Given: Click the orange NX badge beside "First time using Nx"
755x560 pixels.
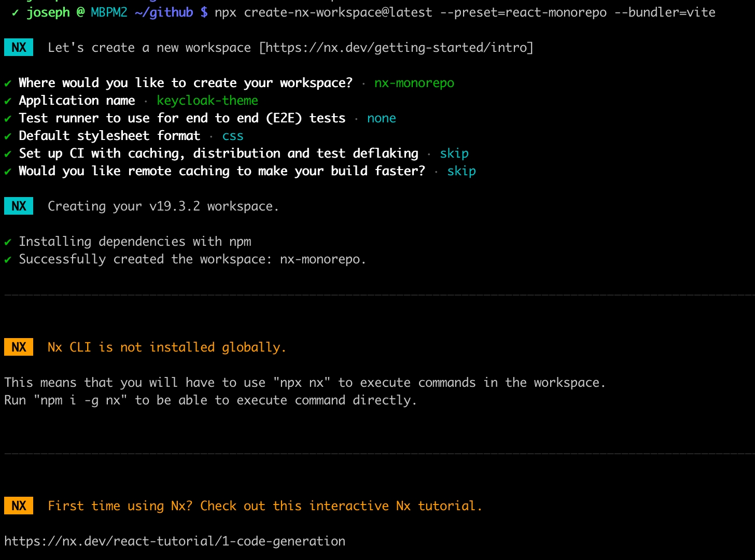Looking at the screenshot, I should coord(19,506).
